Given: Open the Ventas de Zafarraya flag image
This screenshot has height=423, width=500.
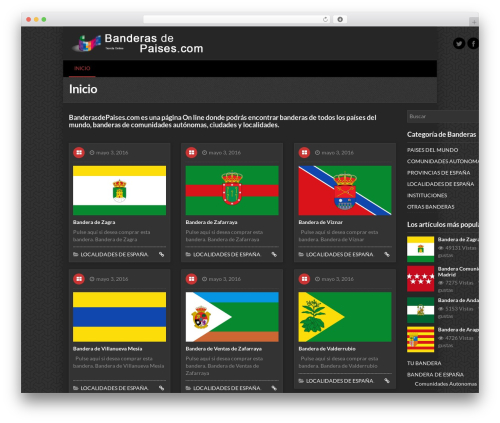Looking at the screenshot, I should point(232,317).
